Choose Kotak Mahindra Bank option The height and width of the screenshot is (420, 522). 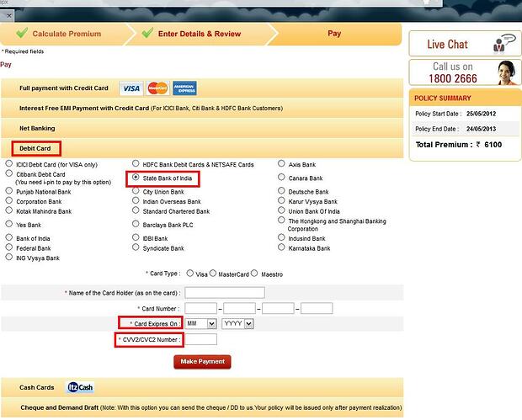coord(9,210)
